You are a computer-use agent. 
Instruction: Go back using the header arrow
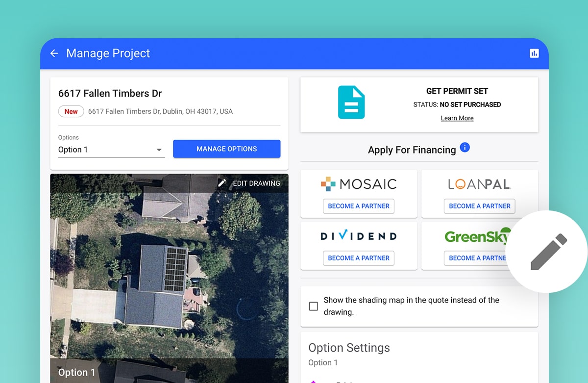pyautogui.click(x=54, y=53)
